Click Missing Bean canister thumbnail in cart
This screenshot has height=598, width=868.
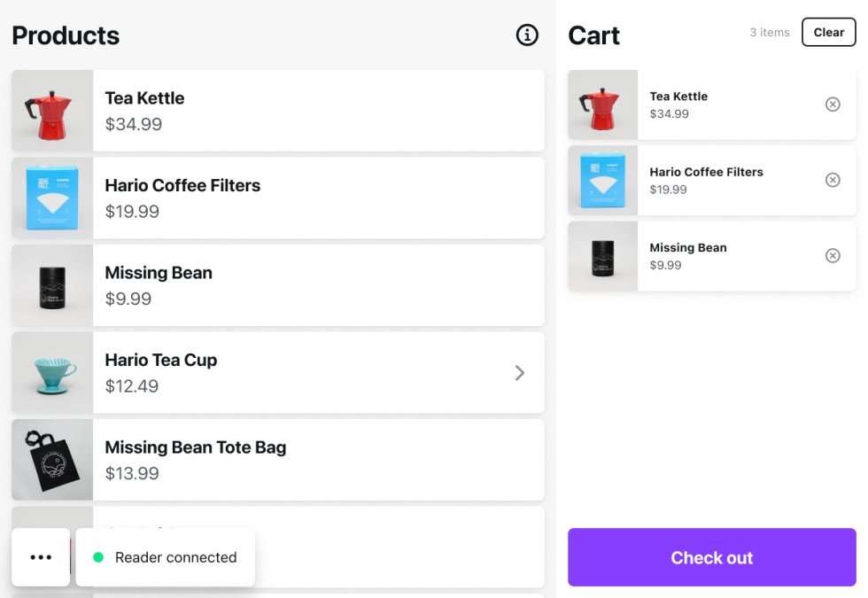(x=603, y=256)
